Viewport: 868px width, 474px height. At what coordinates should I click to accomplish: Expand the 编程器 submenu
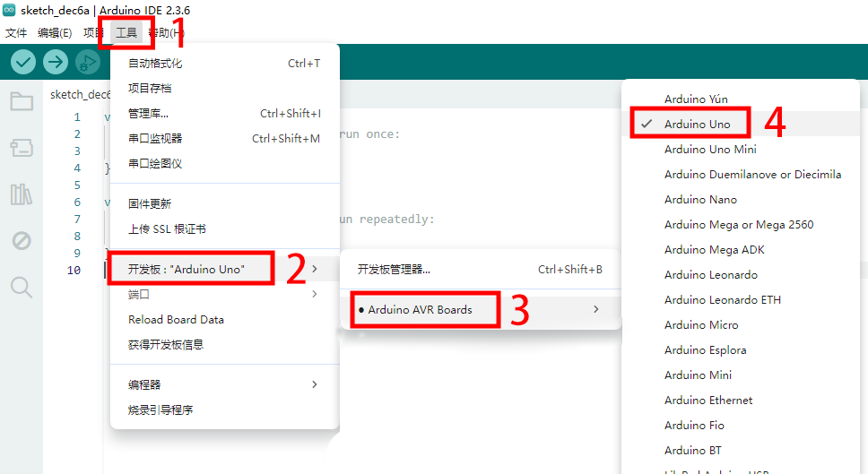pos(225,384)
